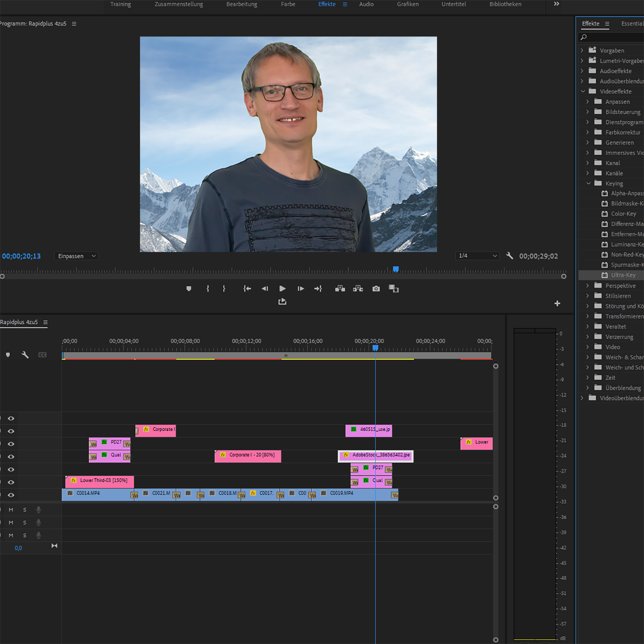Click Go to In point button
644x644 pixels.
tap(247, 289)
